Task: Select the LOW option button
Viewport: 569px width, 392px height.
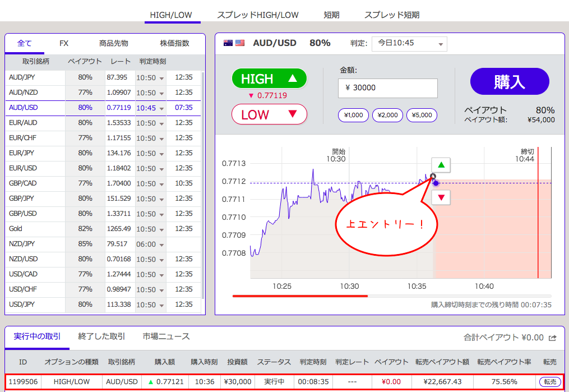Action: (269, 114)
